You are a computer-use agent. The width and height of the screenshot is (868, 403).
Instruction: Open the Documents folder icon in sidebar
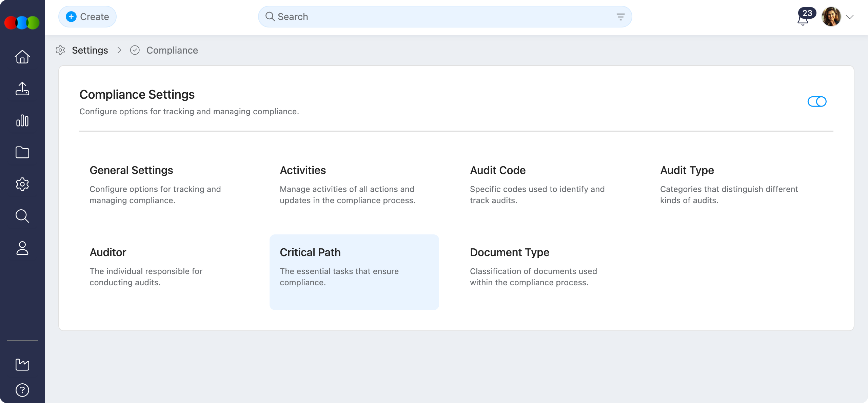pos(22,153)
